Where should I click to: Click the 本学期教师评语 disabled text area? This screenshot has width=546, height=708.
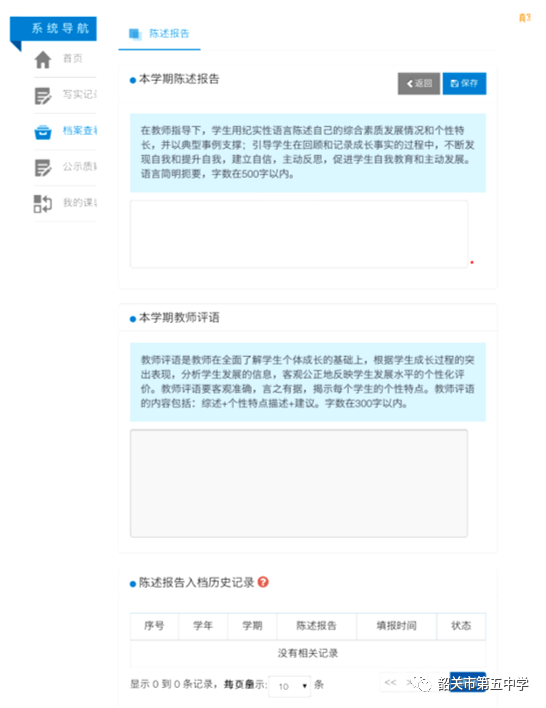point(299,483)
